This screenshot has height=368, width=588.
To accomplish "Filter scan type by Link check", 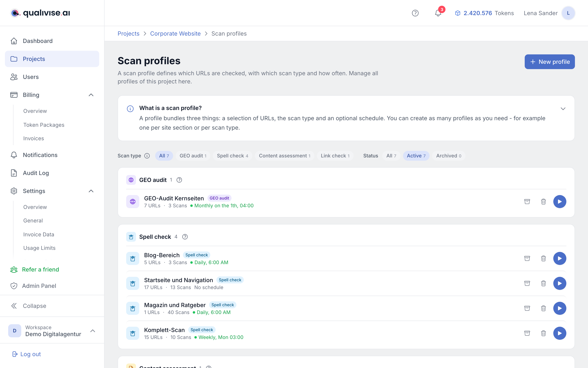I will (335, 156).
